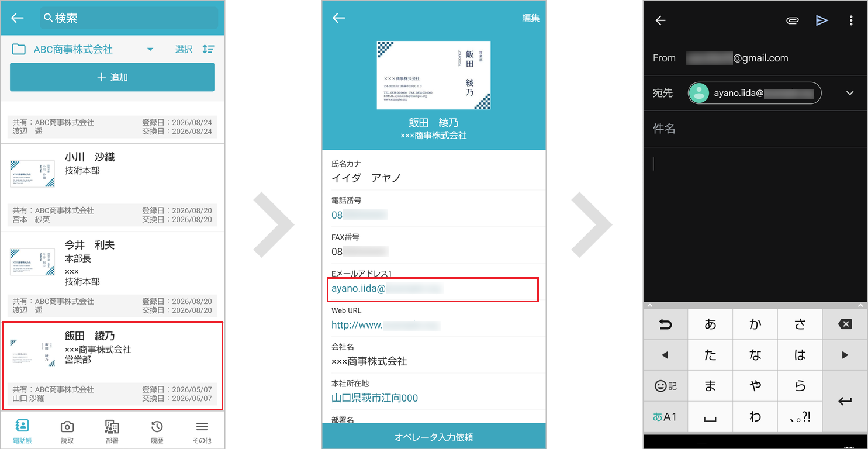Image resolution: width=868 pixels, height=449 pixels.
Task: Open the http://www. Web URL link
Action: point(386,325)
